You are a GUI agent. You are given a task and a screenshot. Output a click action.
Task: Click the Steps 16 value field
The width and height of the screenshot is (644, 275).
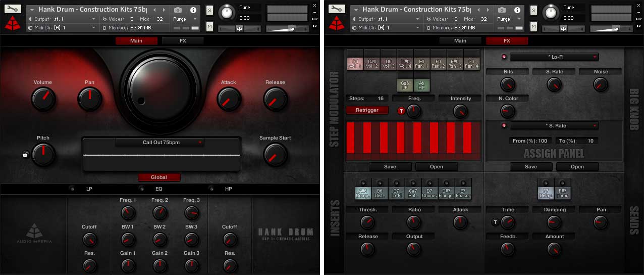click(x=367, y=99)
